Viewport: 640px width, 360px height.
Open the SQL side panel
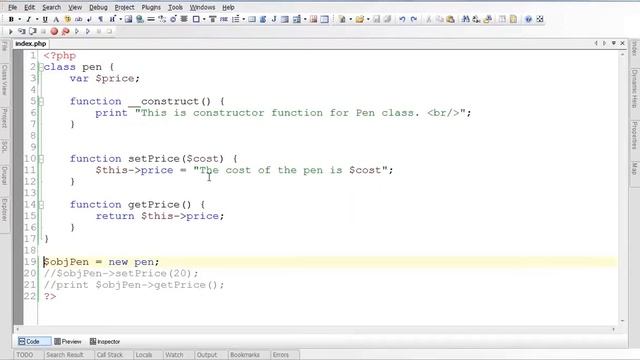4,146
